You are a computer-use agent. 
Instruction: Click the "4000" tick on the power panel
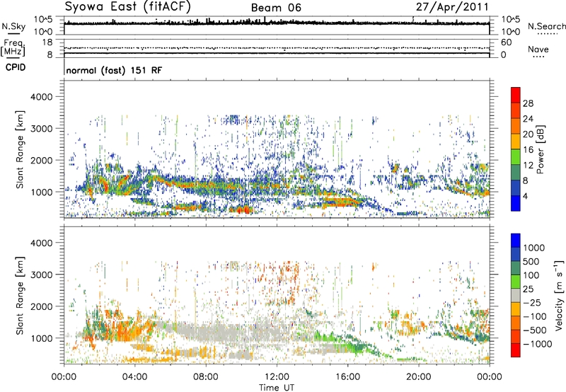click(x=41, y=97)
